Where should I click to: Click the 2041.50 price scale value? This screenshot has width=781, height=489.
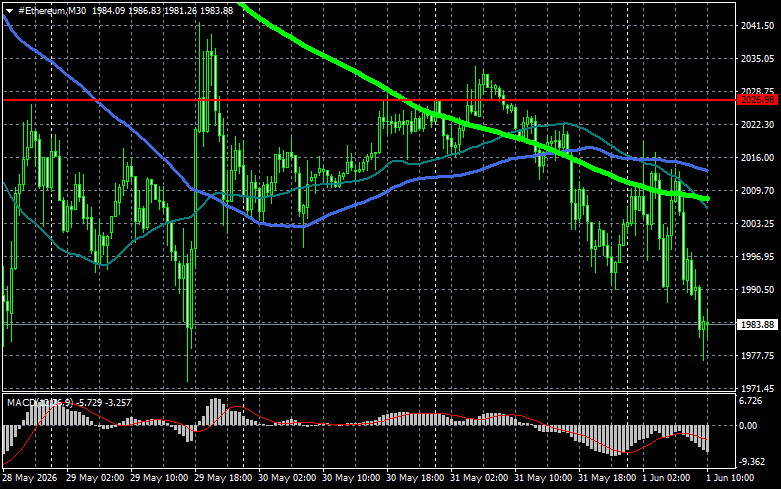tap(758, 25)
